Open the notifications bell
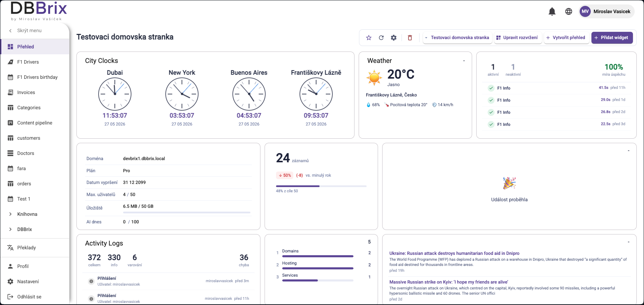The width and height of the screenshot is (644, 305). (552, 11)
